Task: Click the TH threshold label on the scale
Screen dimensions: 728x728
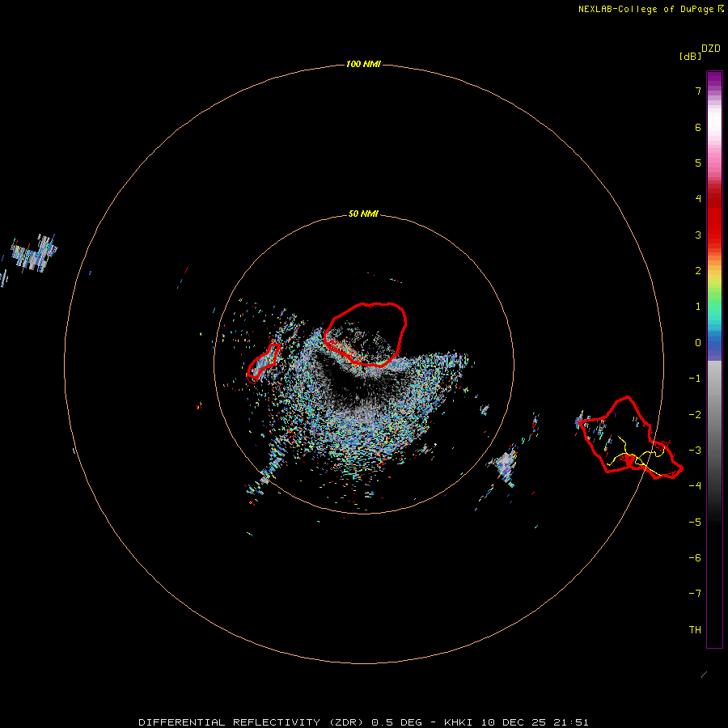Action: (695, 630)
